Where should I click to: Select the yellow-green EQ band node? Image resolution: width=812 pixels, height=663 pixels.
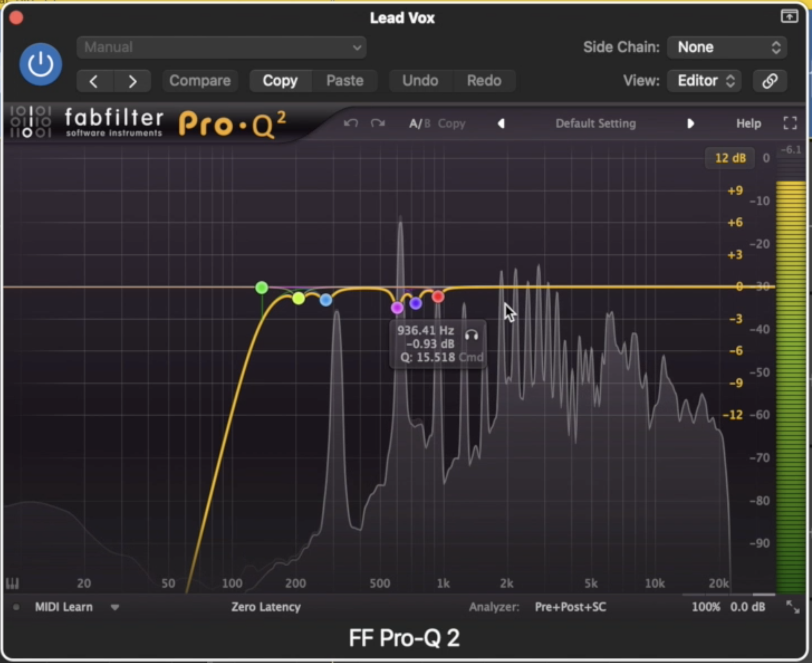(x=299, y=298)
